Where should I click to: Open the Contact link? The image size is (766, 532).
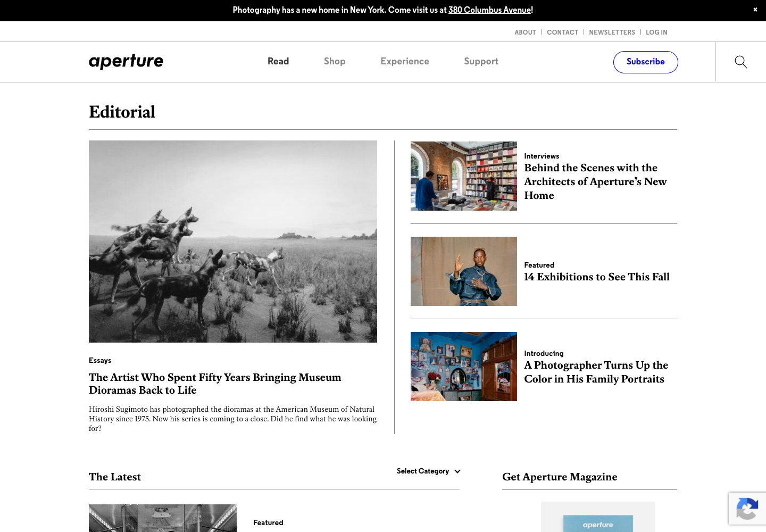(x=562, y=32)
